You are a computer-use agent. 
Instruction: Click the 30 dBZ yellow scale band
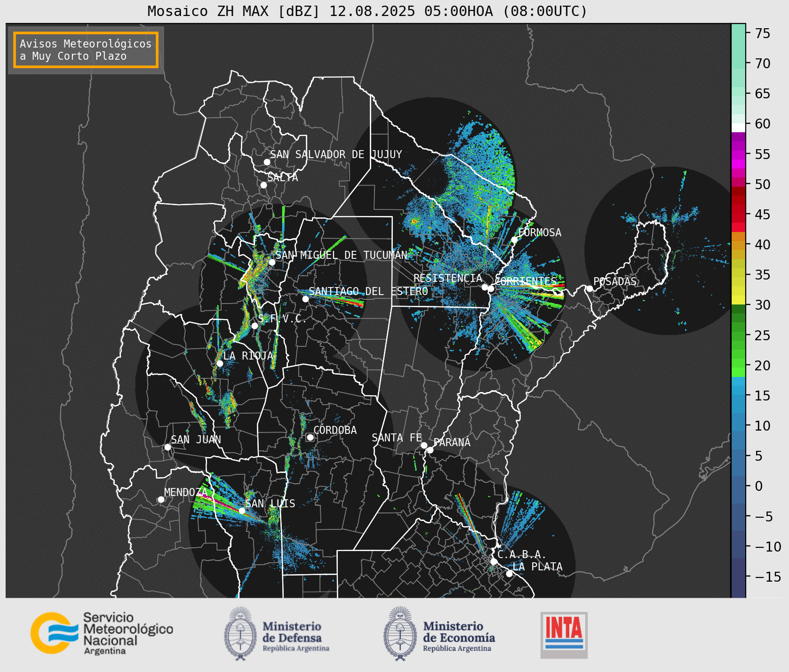point(738,300)
